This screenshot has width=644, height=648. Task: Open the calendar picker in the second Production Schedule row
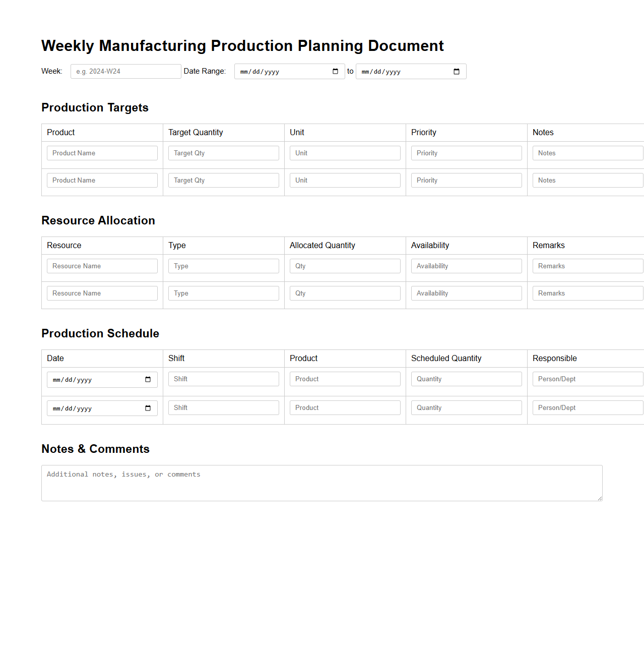148,408
